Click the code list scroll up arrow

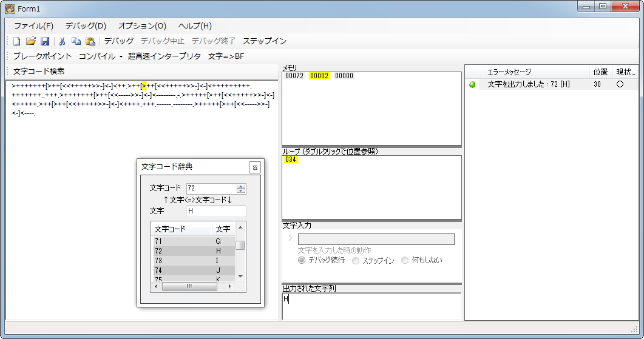coord(240,227)
